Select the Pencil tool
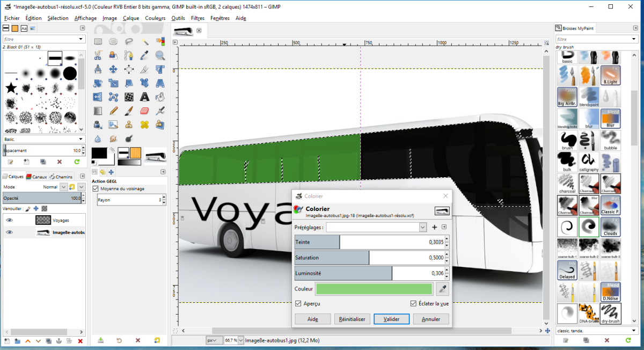 113,111
